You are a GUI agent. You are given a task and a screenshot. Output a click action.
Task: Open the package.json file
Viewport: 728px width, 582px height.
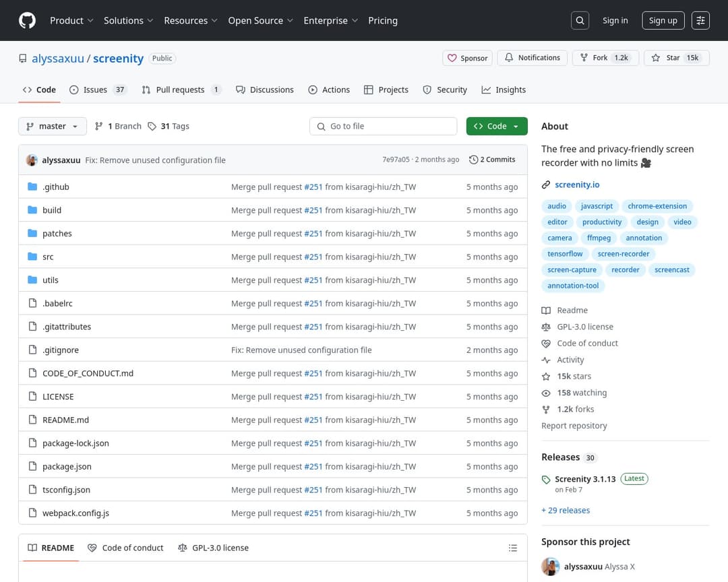(67, 466)
